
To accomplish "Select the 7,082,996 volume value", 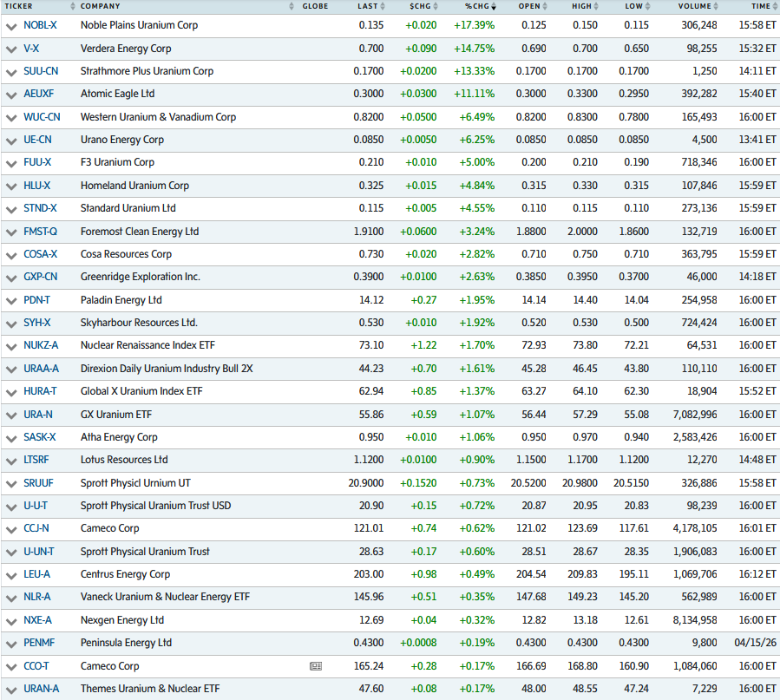I will click(695, 414).
